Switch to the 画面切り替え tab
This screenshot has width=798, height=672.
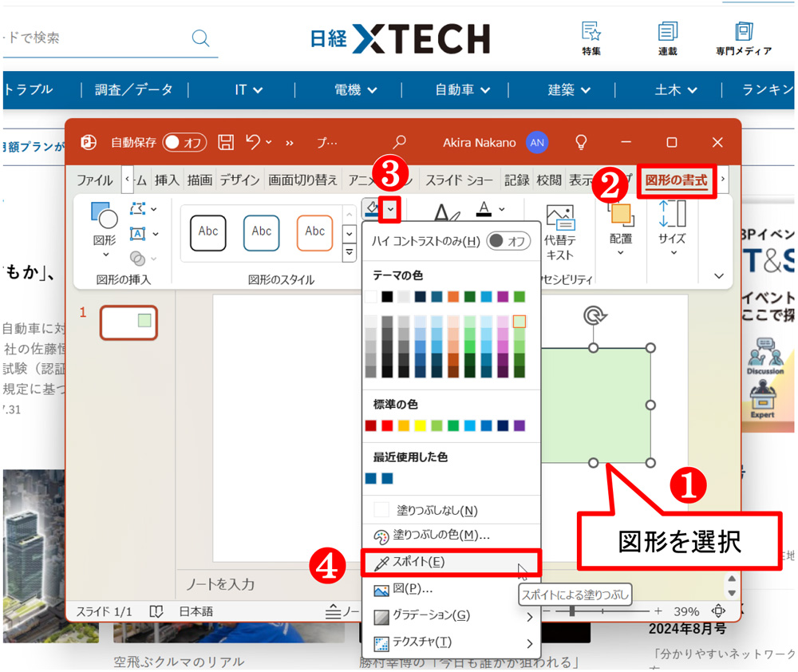[302, 180]
